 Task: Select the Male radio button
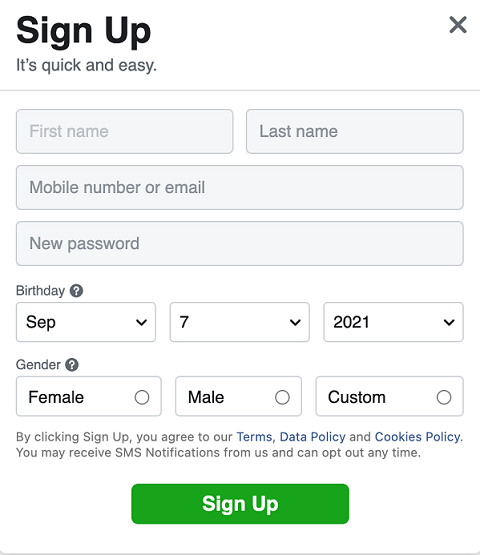(x=282, y=397)
